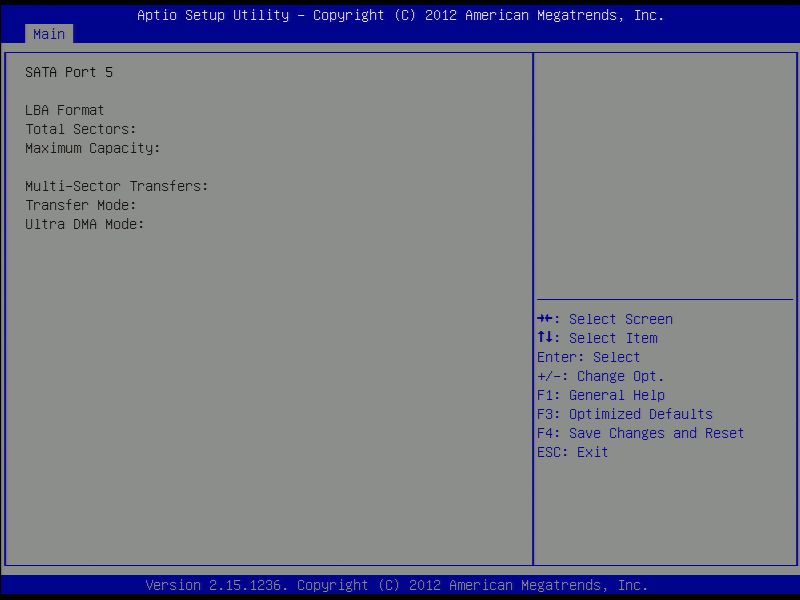Click the Aptio Setup Utility title text

click(401, 15)
